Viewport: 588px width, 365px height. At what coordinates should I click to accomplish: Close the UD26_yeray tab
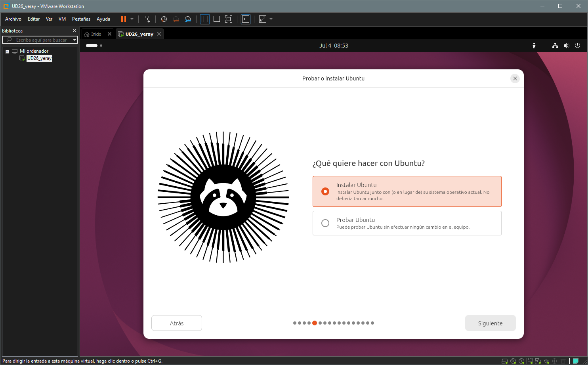pyautogui.click(x=159, y=34)
